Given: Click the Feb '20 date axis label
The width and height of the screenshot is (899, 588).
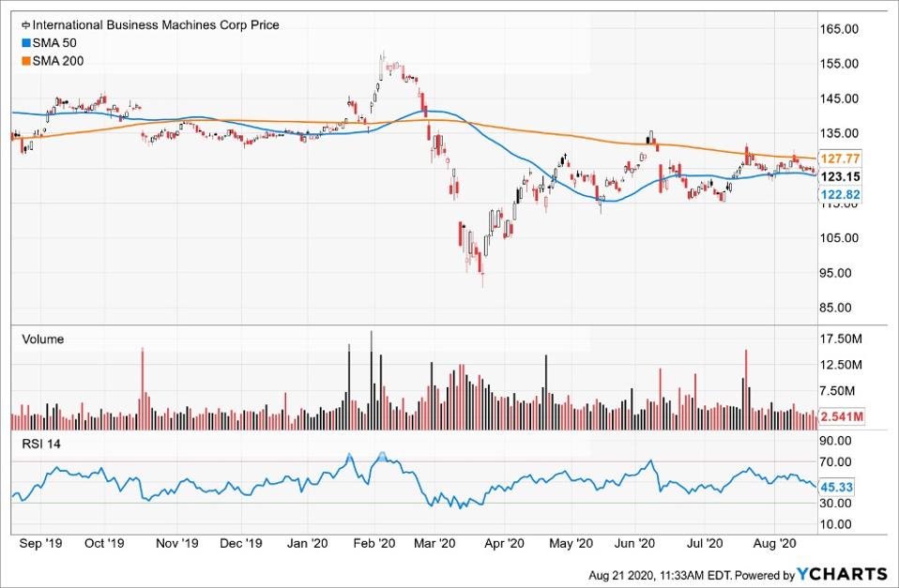Looking at the screenshot, I should (374, 543).
